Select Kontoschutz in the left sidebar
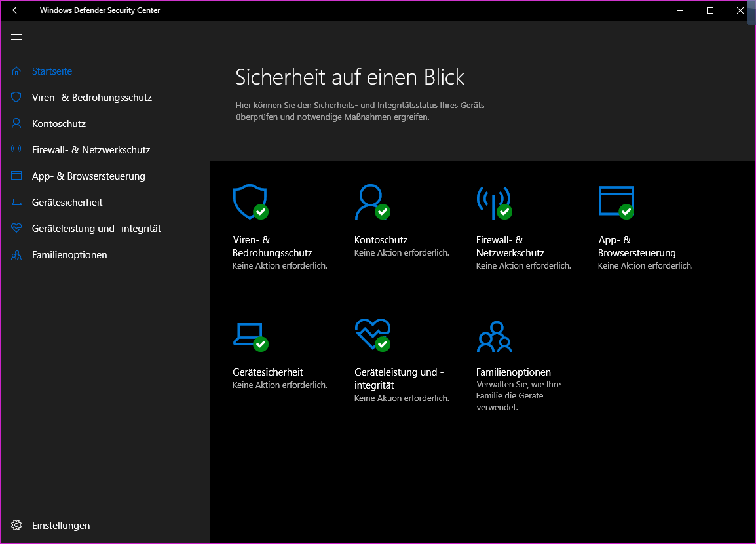This screenshot has width=756, height=544. [59, 124]
